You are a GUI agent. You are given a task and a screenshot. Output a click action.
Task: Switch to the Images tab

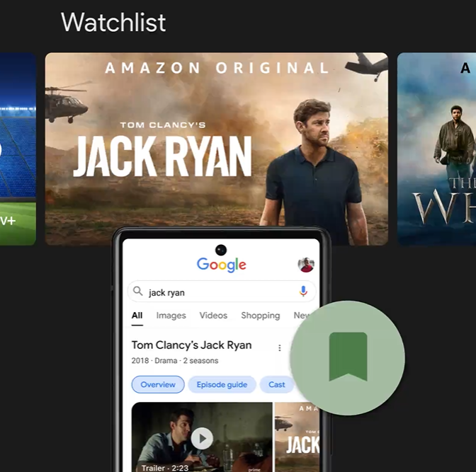pos(171,316)
